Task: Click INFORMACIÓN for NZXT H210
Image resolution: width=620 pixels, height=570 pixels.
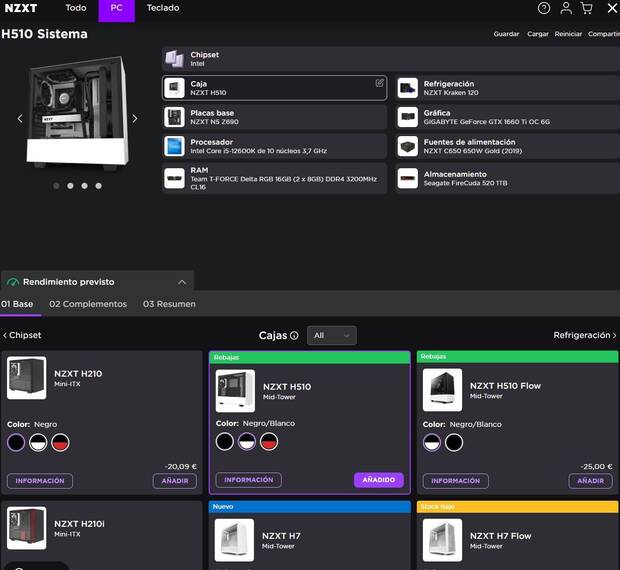Action: tap(40, 481)
